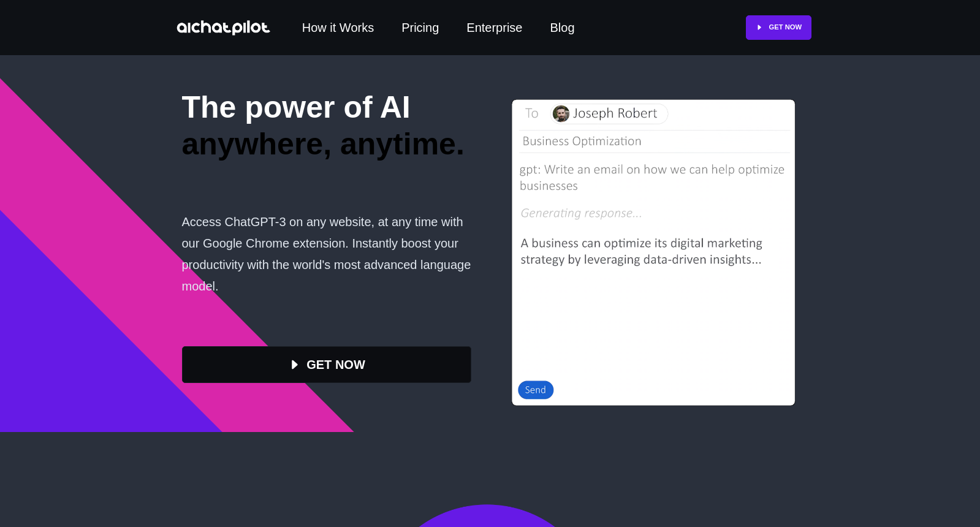Open the Enterprise menu link
This screenshot has width=980, height=527.
494,28
